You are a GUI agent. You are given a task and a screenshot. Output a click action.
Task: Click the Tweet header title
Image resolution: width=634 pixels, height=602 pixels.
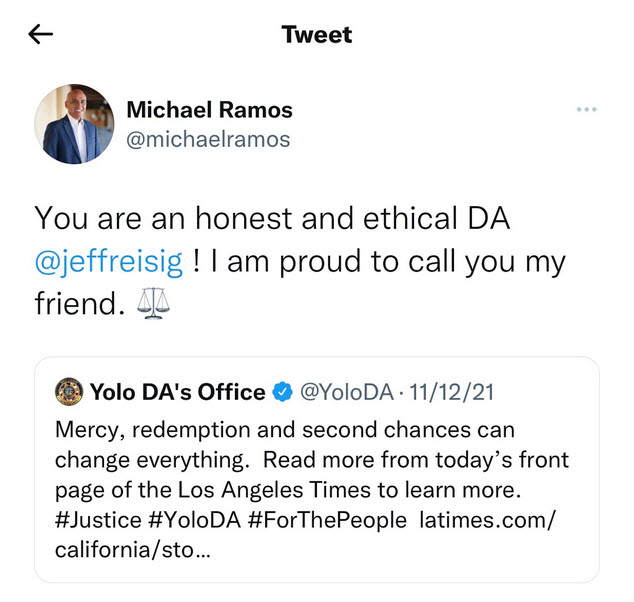[x=317, y=35]
